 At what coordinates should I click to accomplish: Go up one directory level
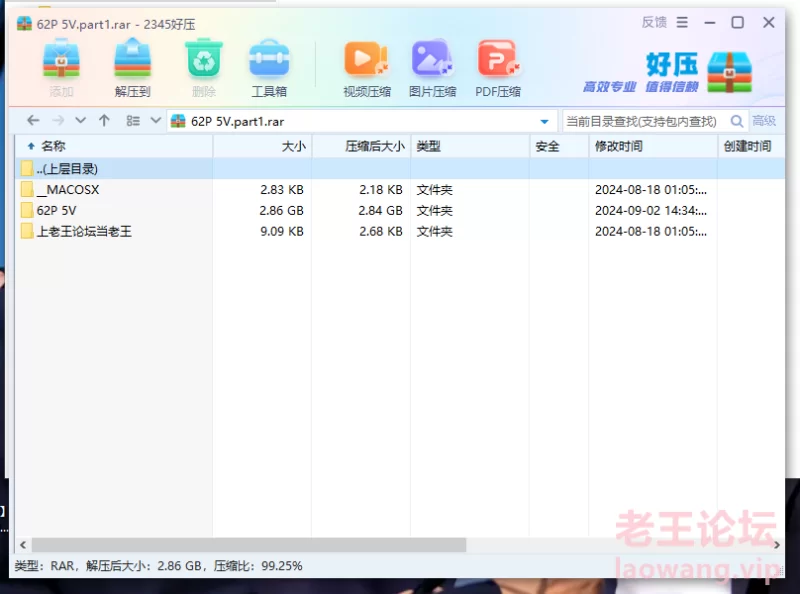(104, 121)
